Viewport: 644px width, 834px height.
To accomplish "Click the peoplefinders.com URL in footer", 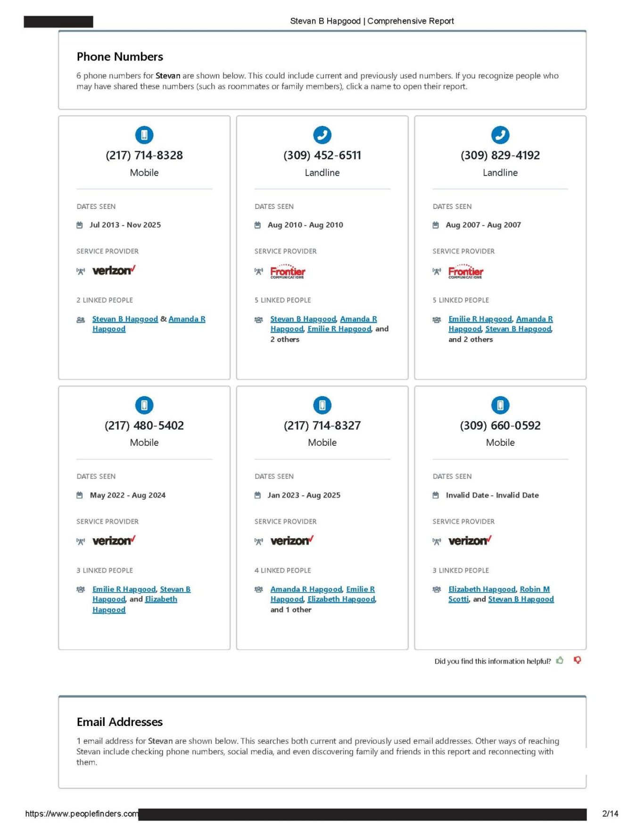I will point(82,814).
